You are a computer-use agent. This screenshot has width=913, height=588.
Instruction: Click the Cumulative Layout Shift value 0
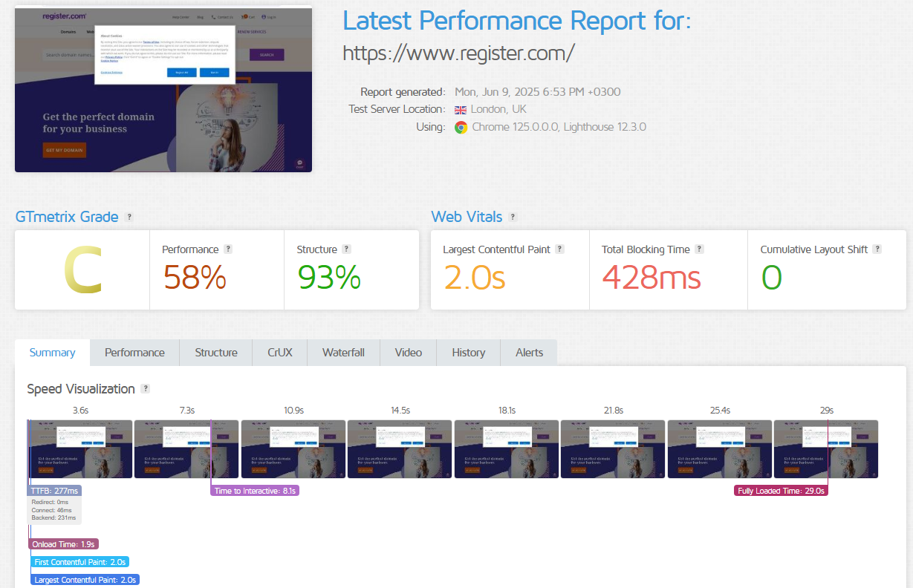771,278
